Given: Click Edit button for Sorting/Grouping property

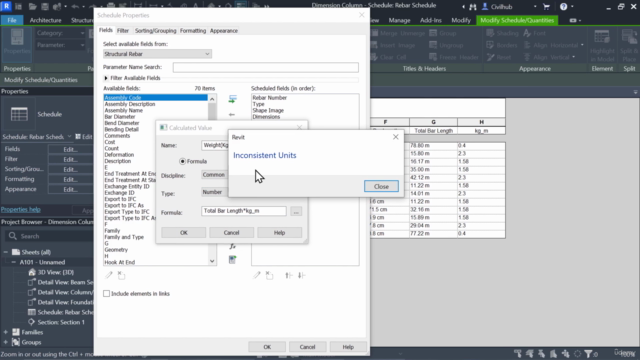Looking at the screenshot, I should point(70,169).
